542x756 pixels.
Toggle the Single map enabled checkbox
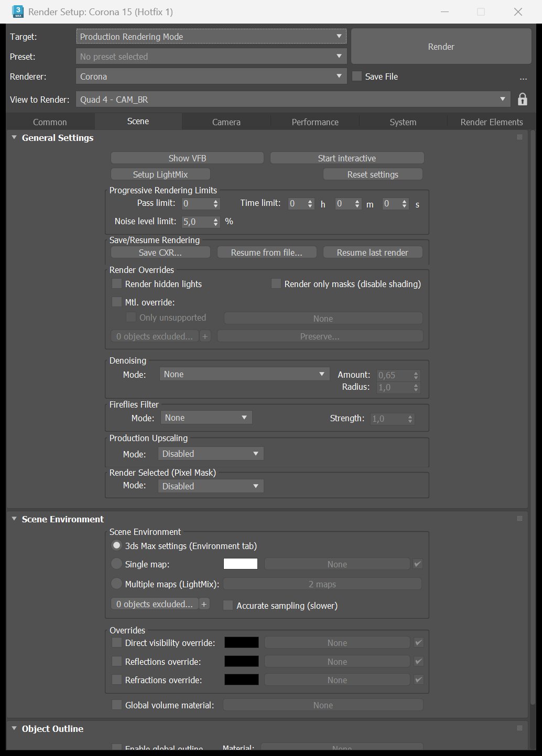click(x=418, y=564)
